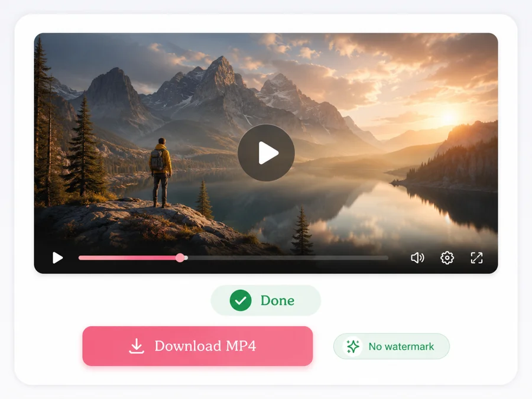This screenshot has width=532, height=399.
Task: Click the Done status badge
Action: pyautogui.click(x=265, y=300)
